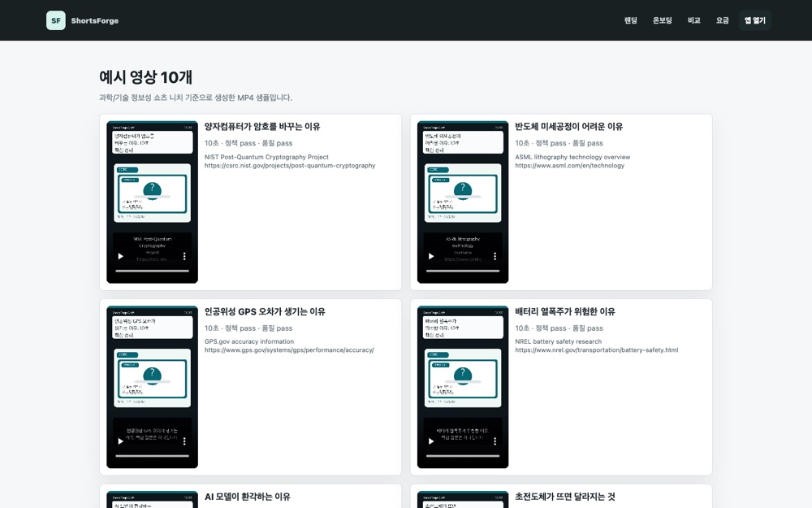Click the 예시 영상 10개 heading
Screen dimensions: 812x508
click(x=145, y=77)
